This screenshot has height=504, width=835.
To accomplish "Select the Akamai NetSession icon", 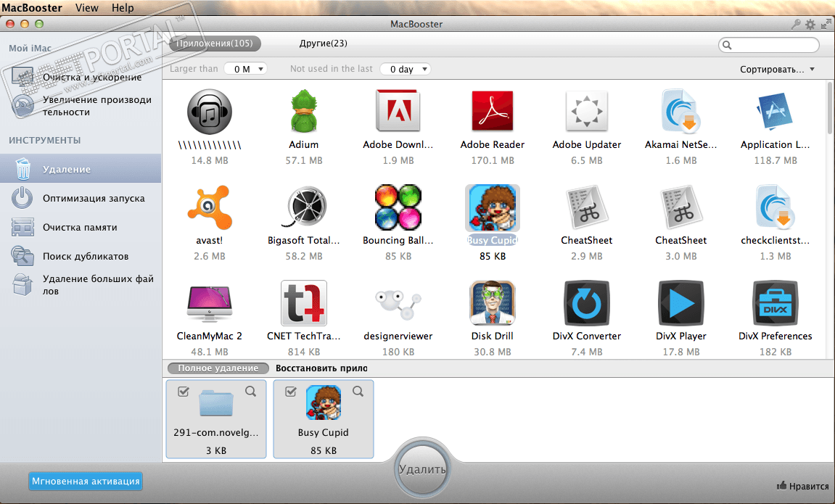I will (680, 111).
